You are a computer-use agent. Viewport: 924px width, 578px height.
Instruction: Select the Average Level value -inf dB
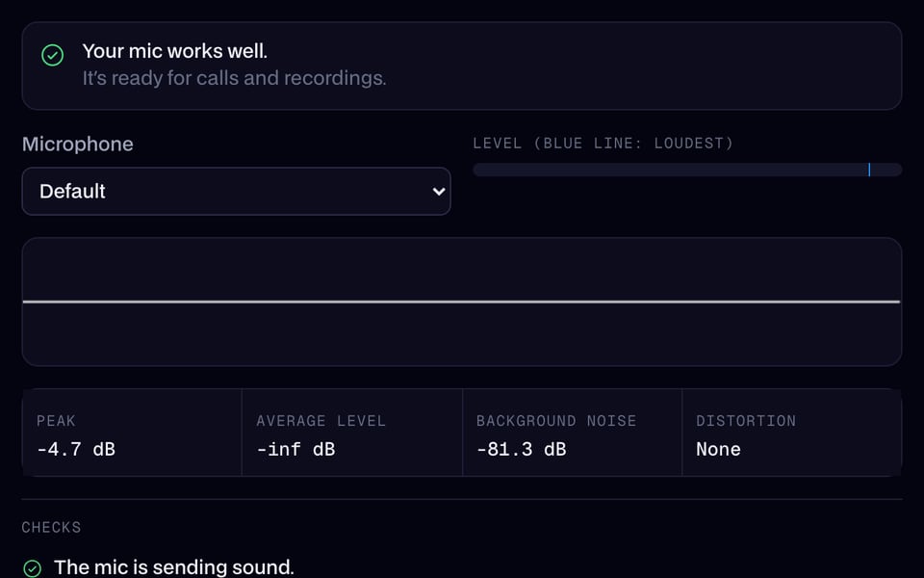tap(295, 450)
